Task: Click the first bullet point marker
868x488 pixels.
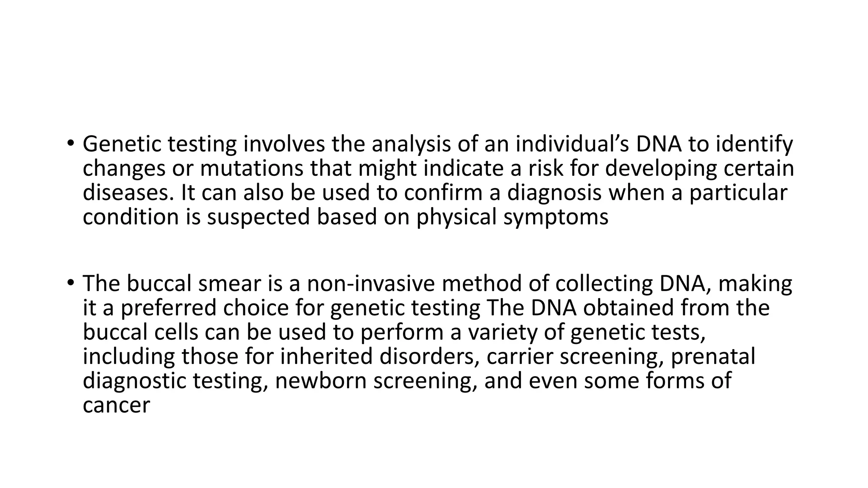Action: click(70, 143)
